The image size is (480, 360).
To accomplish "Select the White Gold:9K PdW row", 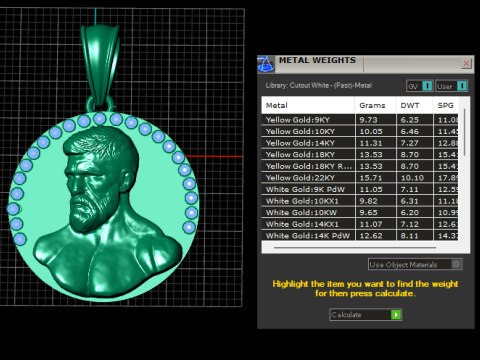I will coord(360,189).
